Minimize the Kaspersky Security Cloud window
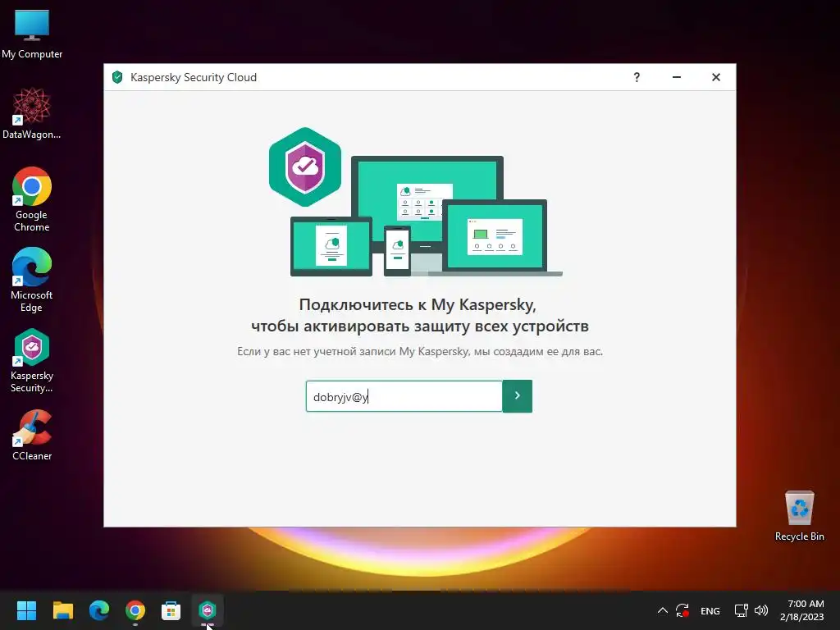 (x=677, y=77)
